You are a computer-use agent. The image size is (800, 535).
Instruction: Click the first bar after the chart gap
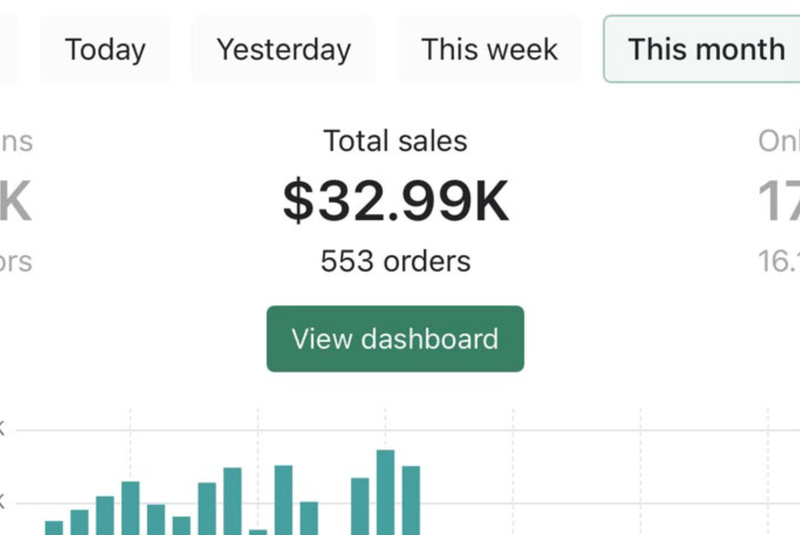pyautogui.click(x=360, y=505)
